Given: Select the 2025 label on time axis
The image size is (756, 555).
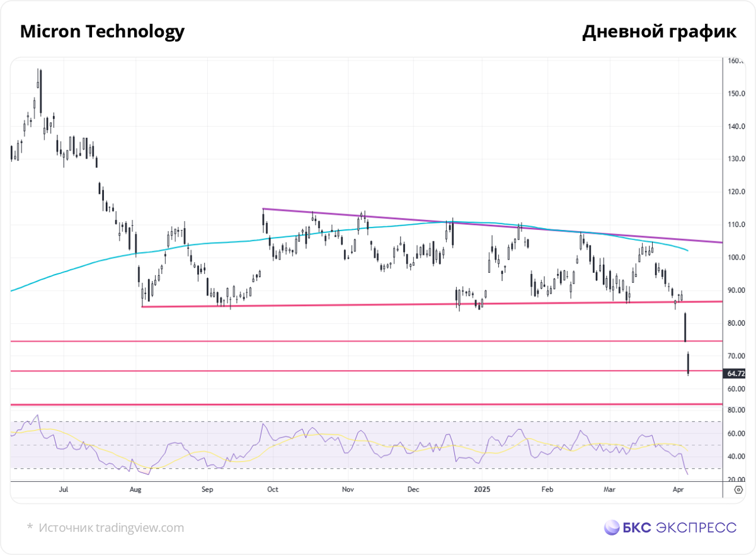Looking at the screenshot, I should (482, 489).
